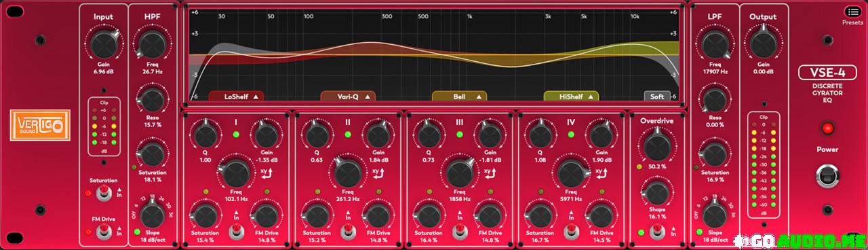Click the XY link icon in band III
868x250 pixels.
pyautogui.click(x=491, y=173)
